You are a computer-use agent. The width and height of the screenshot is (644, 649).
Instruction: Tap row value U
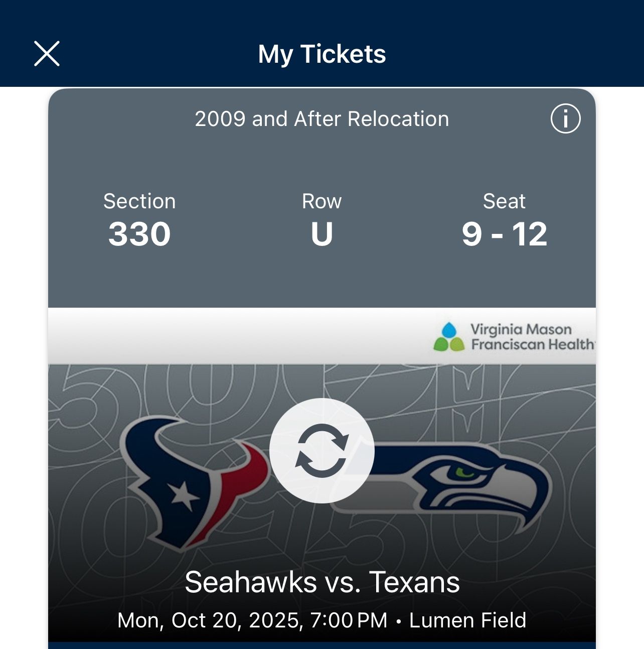pyautogui.click(x=321, y=234)
